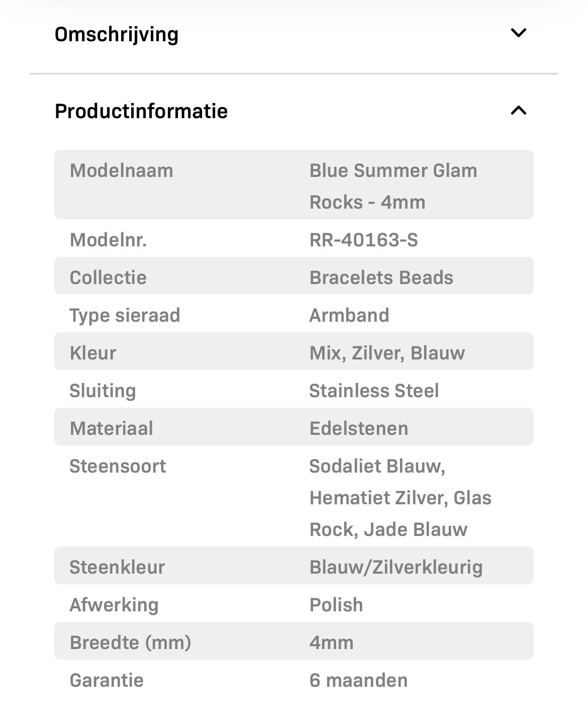This screenshot has height=726, width=588.
Task: Select model number RR-40163-S
Action: click(x=364, y=240)
